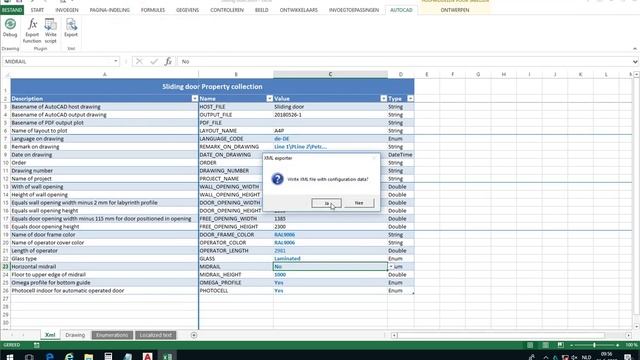Click the Excel icon in the taskbar
640x360 pixels.
(x=167, y=356)
